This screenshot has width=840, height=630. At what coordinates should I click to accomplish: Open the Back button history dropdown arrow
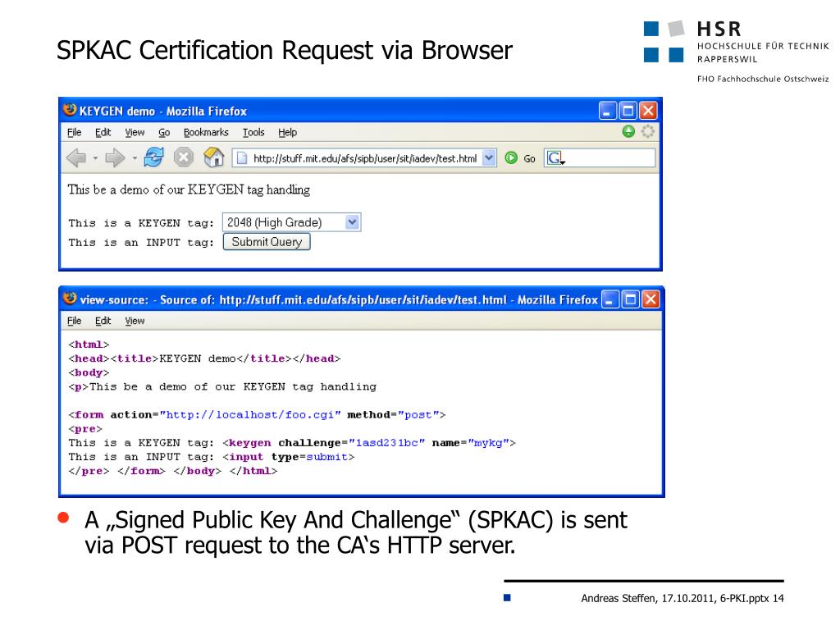tap(95, 158)
